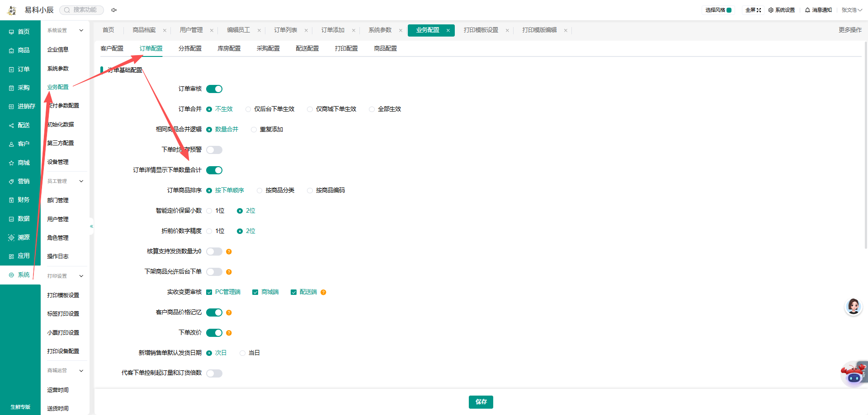Click the help icon next to 核算支持发货数量为0
This screenshot has height=415, width=868.
coord(229,252)
